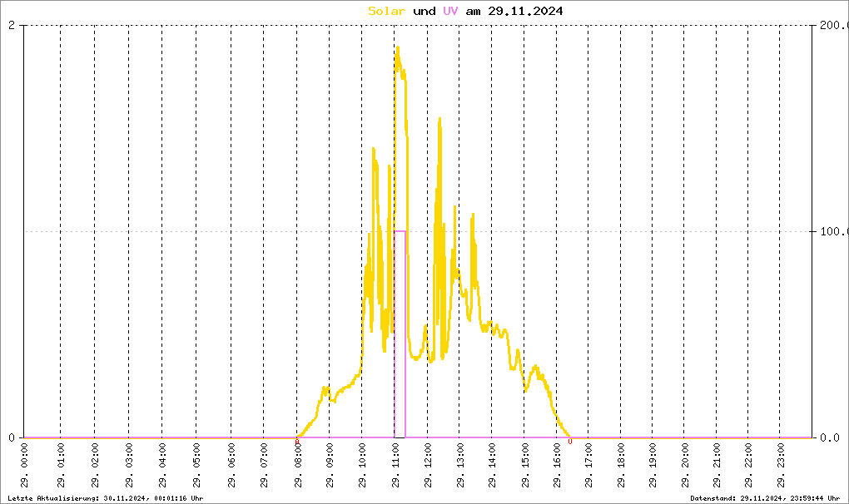Click the "29. 06:00" time axis label
849x504 pixels.
tap(231, 465)
